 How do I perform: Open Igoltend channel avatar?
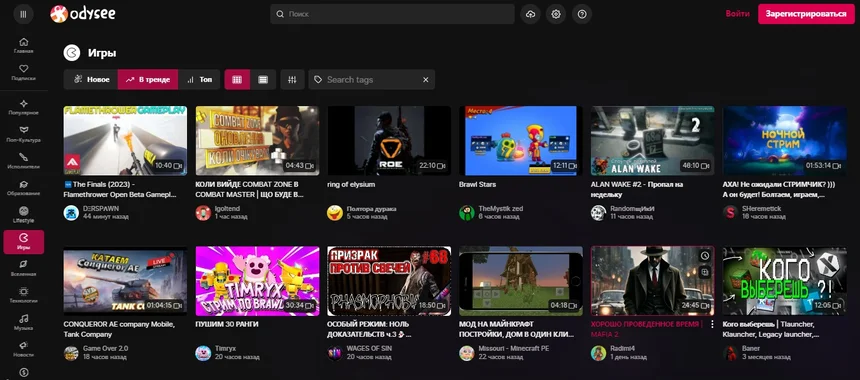pyautogui.click(x=203, y=213)
